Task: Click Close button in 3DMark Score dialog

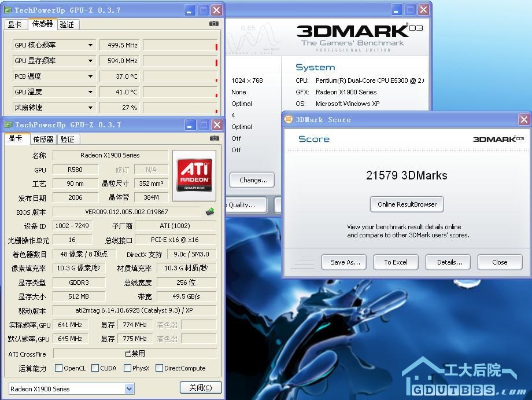Action: click(x=500, y=262)
